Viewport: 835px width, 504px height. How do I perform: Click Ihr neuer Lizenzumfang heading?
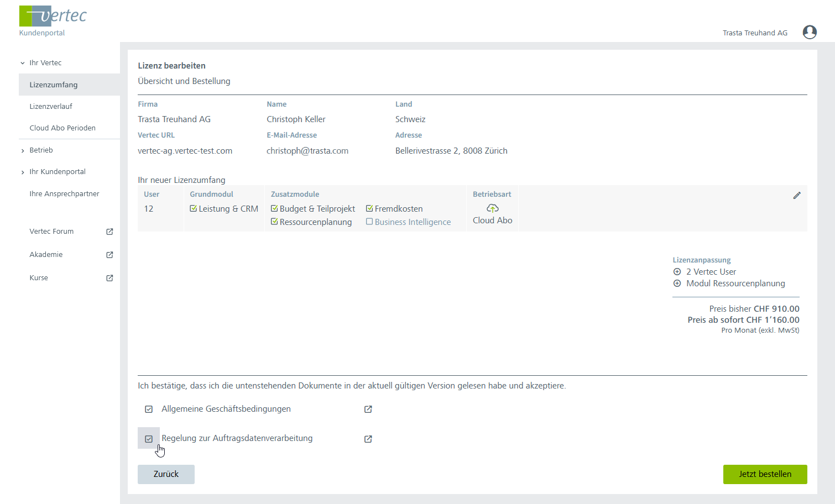click(x=181, y=180)
